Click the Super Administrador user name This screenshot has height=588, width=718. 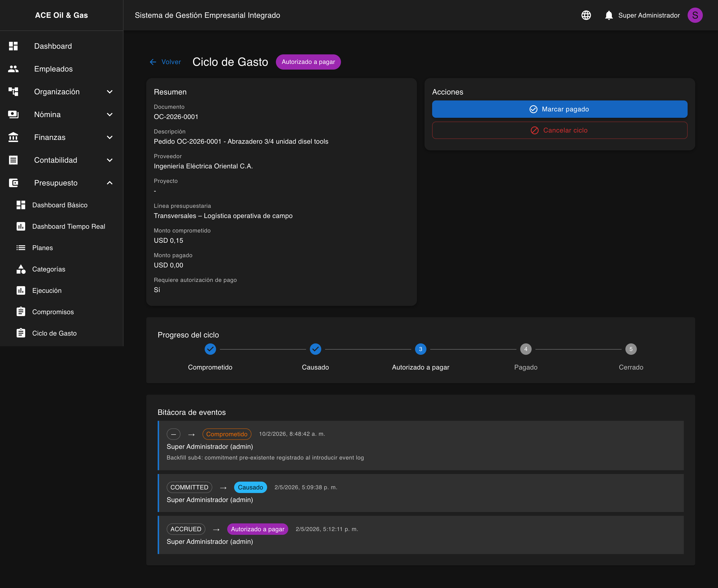649,15
